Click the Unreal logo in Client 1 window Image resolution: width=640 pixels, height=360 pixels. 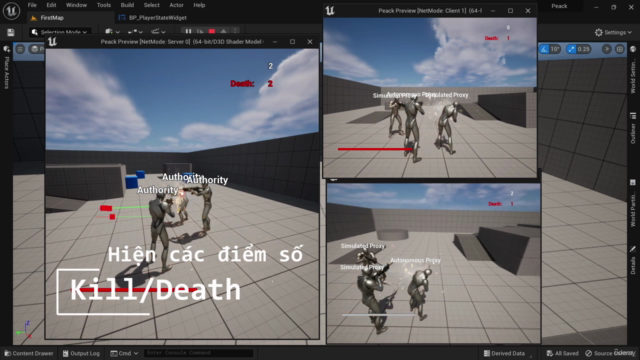click(x=330, y=11)
